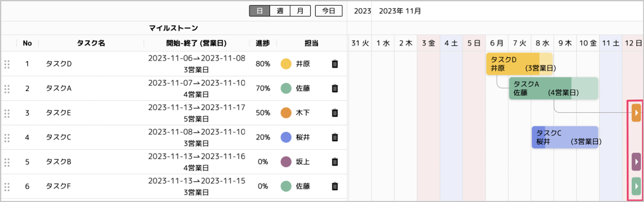Edit dates 2023-11-07→2023-11-10
The width and height of the screenshot is (644, 202).
coord(196,83)
